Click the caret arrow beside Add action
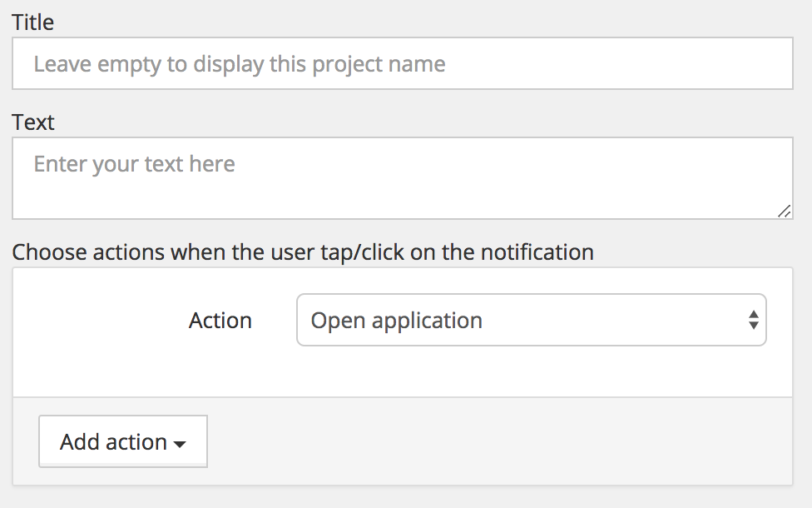Screen dimensions: 812x508 [180, 444]
